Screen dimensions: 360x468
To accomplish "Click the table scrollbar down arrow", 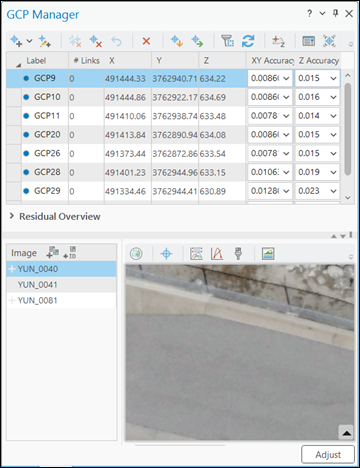I will click(348, 197).
